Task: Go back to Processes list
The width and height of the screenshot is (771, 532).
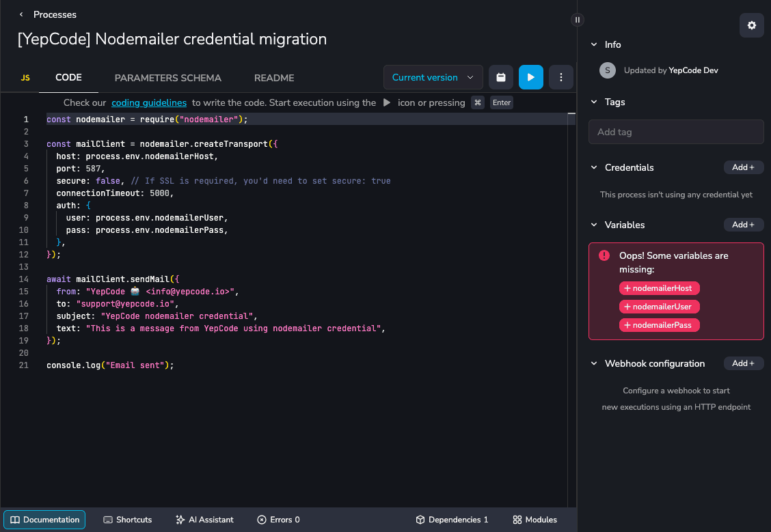Action: (21, 15)
